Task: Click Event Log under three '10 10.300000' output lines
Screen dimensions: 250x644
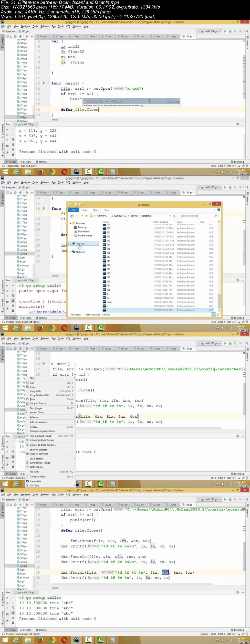Action: 238,630
